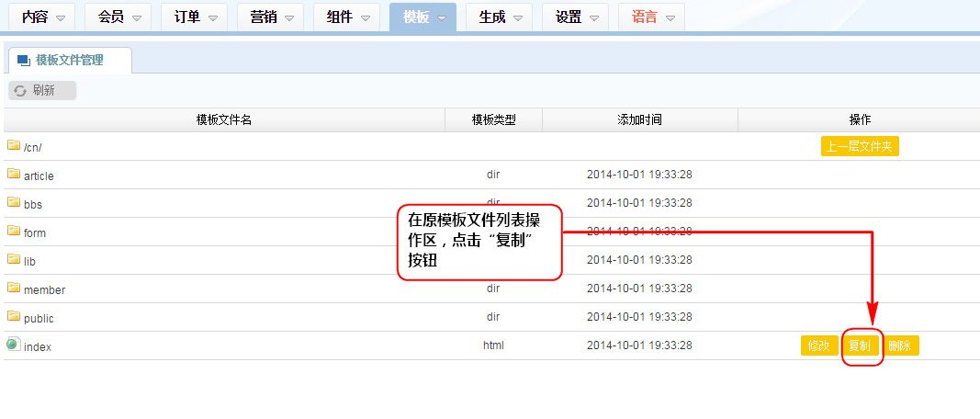Screen dimensions: 980x419
Task: Click the /cn/ folder icon
Action: (x=14, y=145)
